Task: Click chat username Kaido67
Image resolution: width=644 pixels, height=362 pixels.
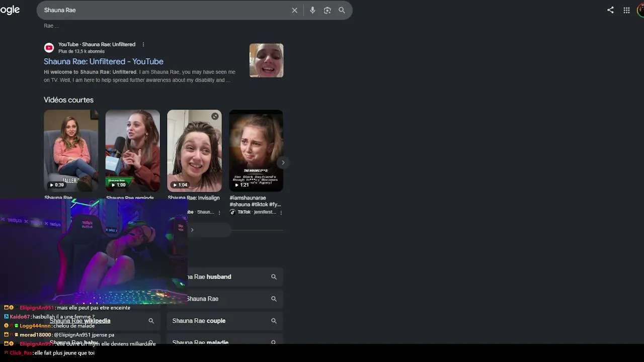Action: point(20,317)
